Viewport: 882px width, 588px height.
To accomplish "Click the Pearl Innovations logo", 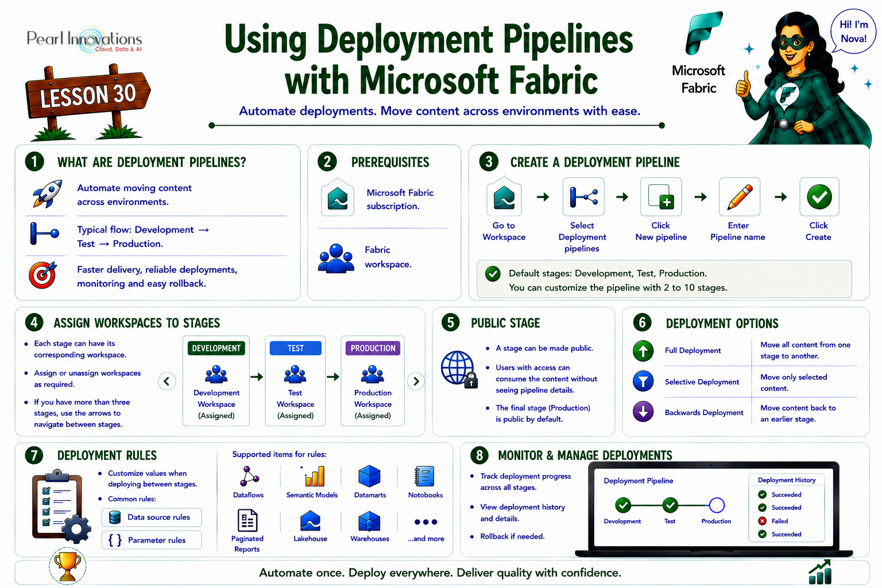I will tap(85, 39).
